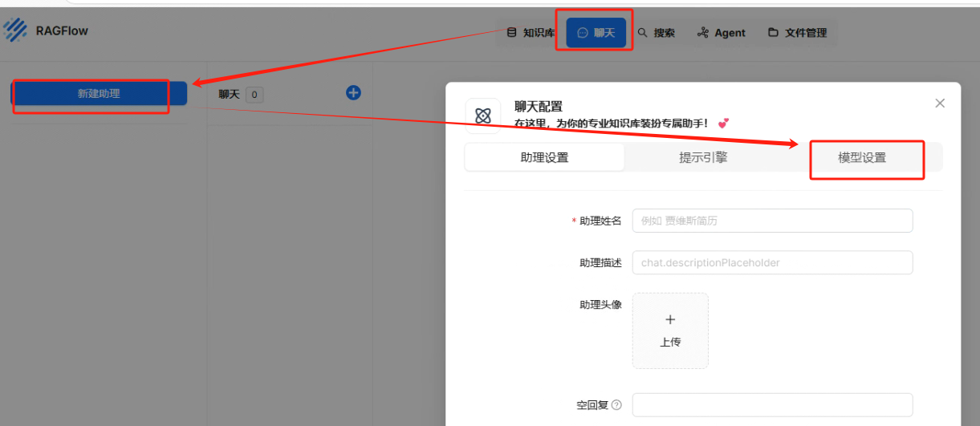Open 文件管理 file management
The width and height of the screenshot is (980, 426).
(797, 33)
